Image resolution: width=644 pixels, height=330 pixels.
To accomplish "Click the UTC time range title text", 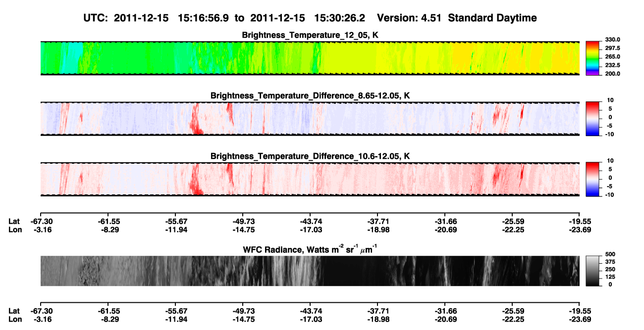I will click(x=225, y=18).
